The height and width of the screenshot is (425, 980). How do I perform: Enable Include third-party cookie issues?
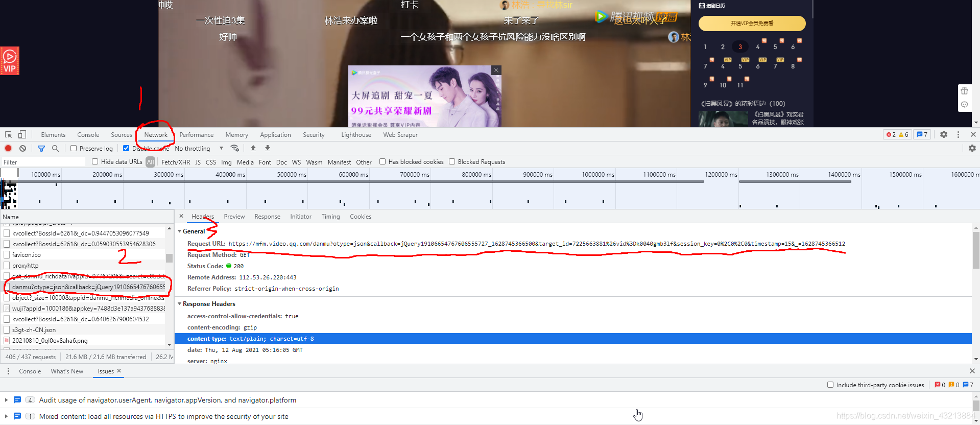pyautogui.click(x=830, y=385)
